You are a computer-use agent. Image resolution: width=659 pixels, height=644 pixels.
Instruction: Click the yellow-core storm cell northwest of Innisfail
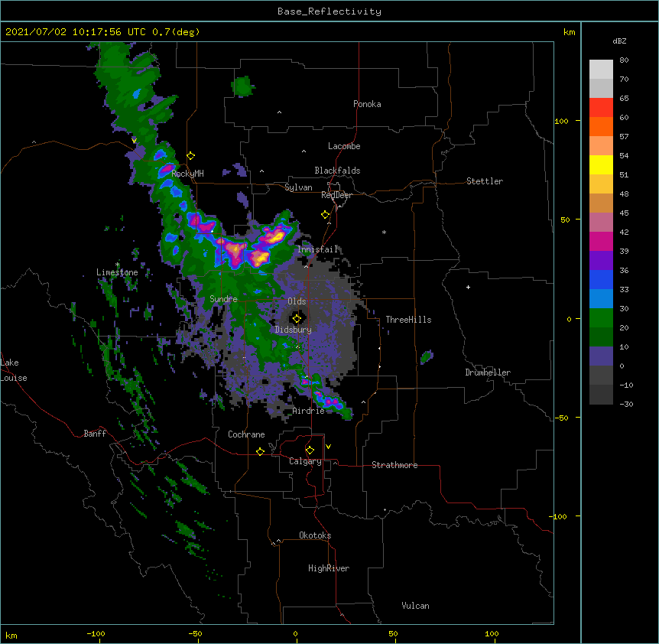(275, 236)
